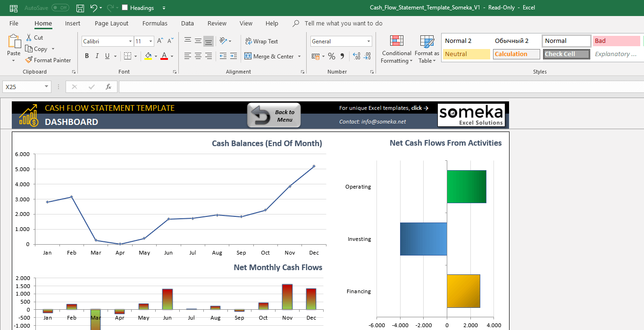Viewport: 644px width, 330px height.
Task: Decrease cell indent
Action: [223, 56]
